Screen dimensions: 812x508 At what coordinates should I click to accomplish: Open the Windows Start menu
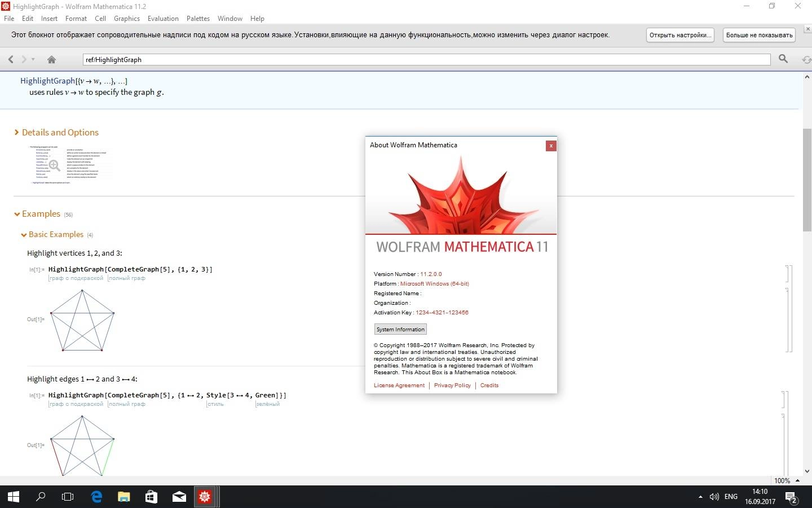(14, 497)
